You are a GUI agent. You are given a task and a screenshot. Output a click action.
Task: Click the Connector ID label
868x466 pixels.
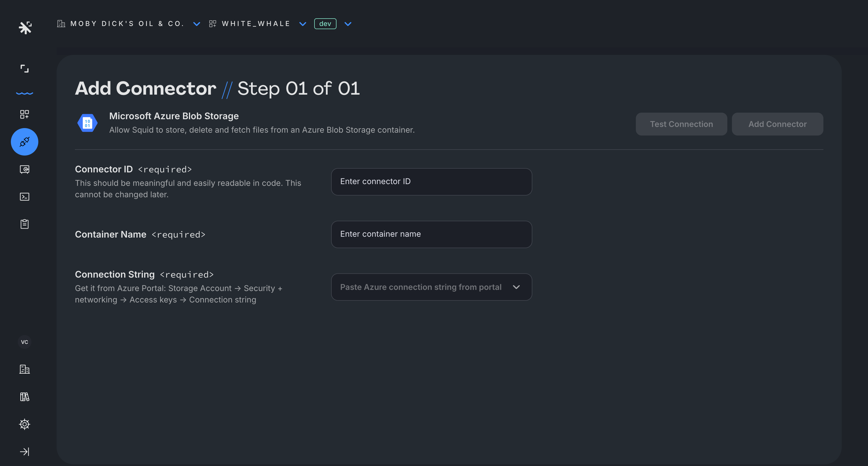click(104, 169)
